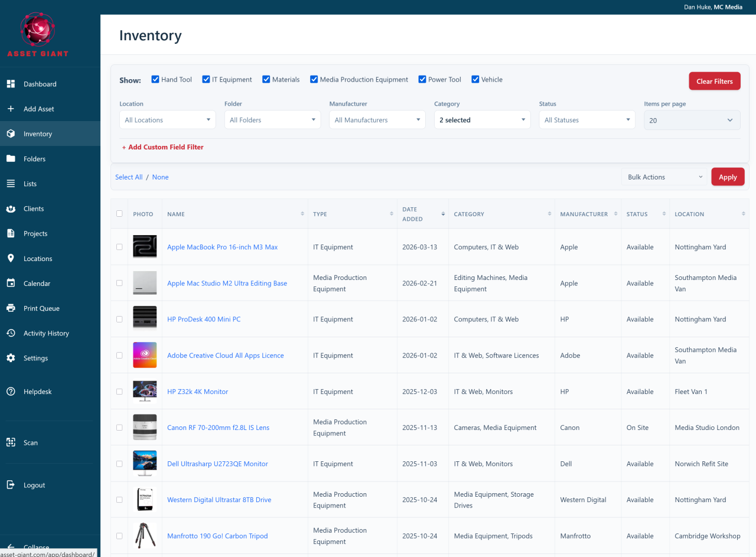Image resolution: width=756 pixels, height=557 pixels.
Task: Open Manfrotto 190 Go! Carbon Tripod
Action: point(217,536)
